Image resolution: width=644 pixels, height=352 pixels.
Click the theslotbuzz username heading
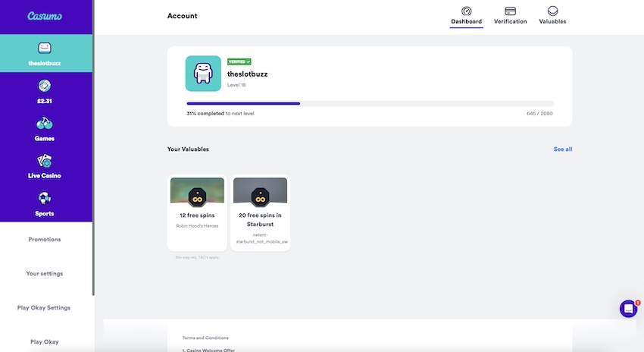(247, 74)
